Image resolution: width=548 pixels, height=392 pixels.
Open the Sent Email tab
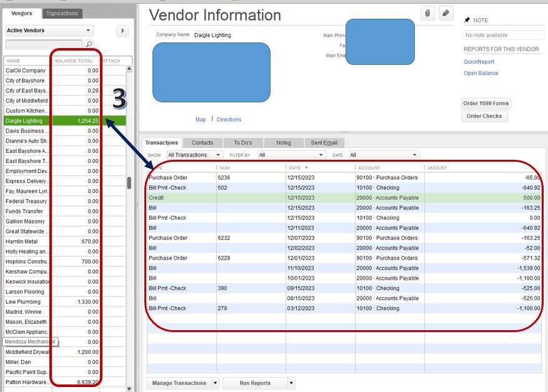(324, 142)
